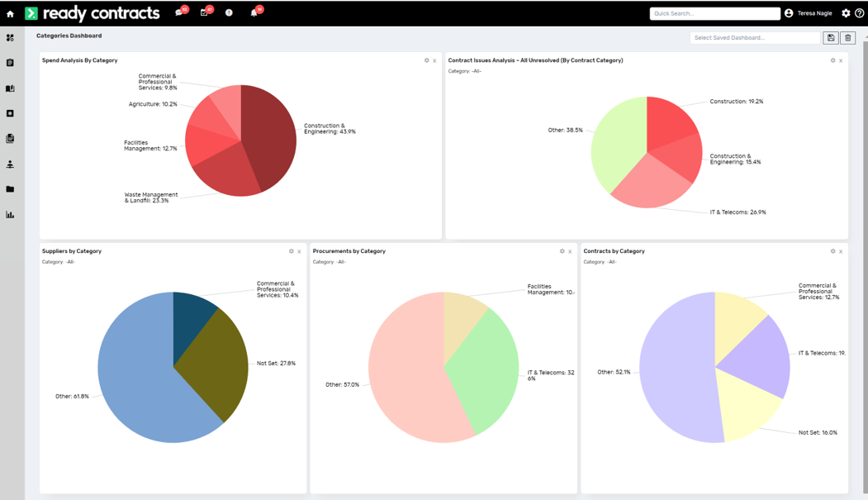This screenshot has width=868, height=500.
Task: Click the Procurements by Category title
Action: pos(349,251)
